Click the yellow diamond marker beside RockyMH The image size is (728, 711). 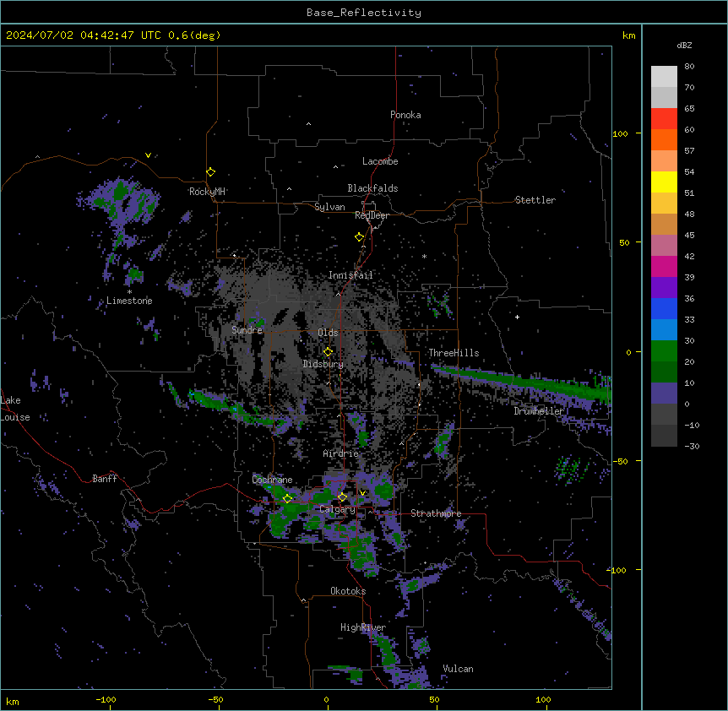pos(211,172)
